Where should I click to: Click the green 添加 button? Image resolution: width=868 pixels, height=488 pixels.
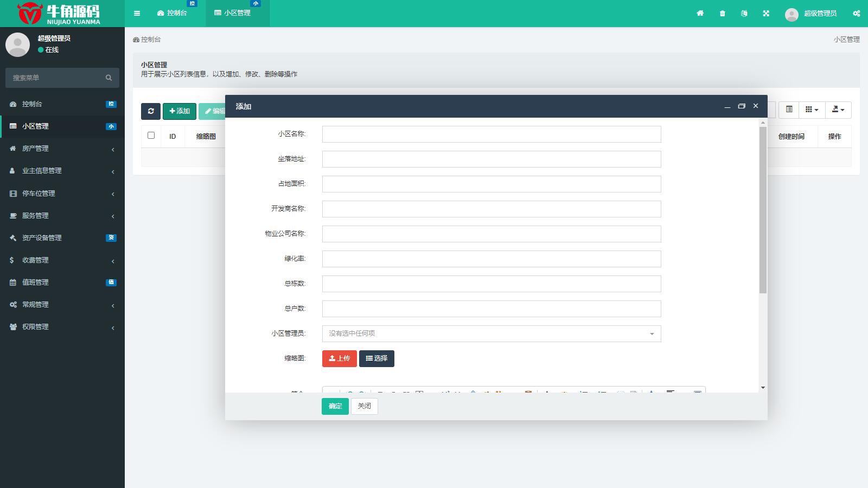[180, 111]
